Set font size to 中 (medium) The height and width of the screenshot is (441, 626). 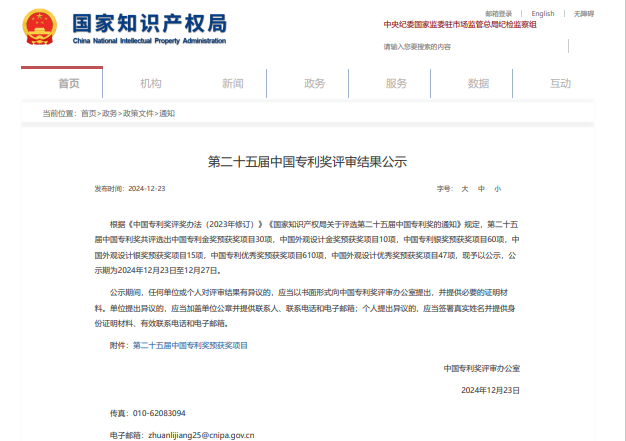coord(481,188)
